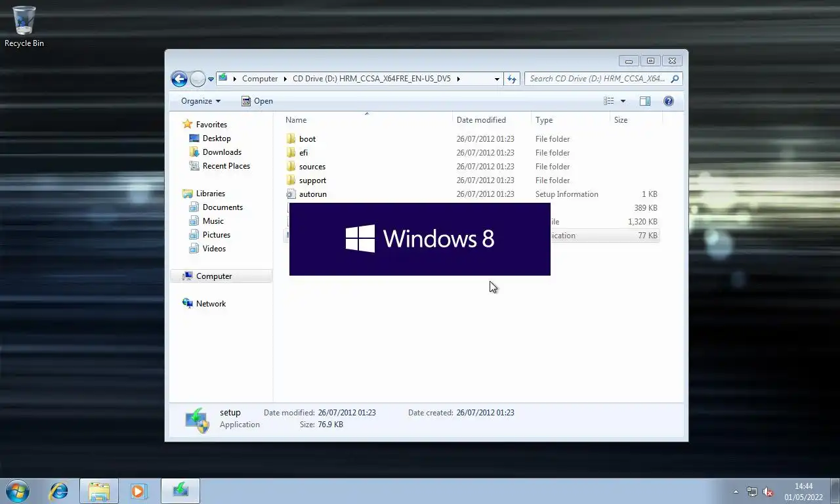This screenshot has height=504, width=840.
Task: Select the file name 'autorun'
Action: (313, 194)
